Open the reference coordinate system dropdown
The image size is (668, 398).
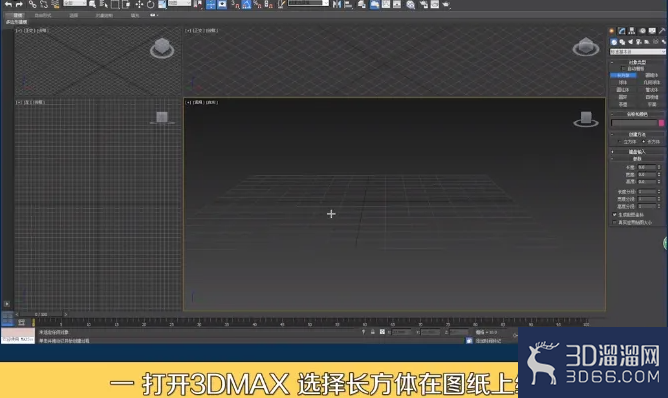(179, 3)
